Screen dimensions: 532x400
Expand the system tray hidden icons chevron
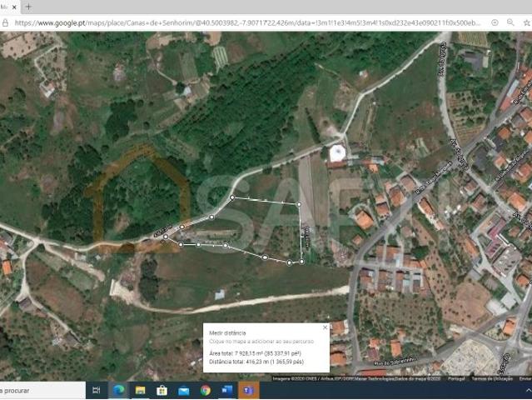coord(529,391)
